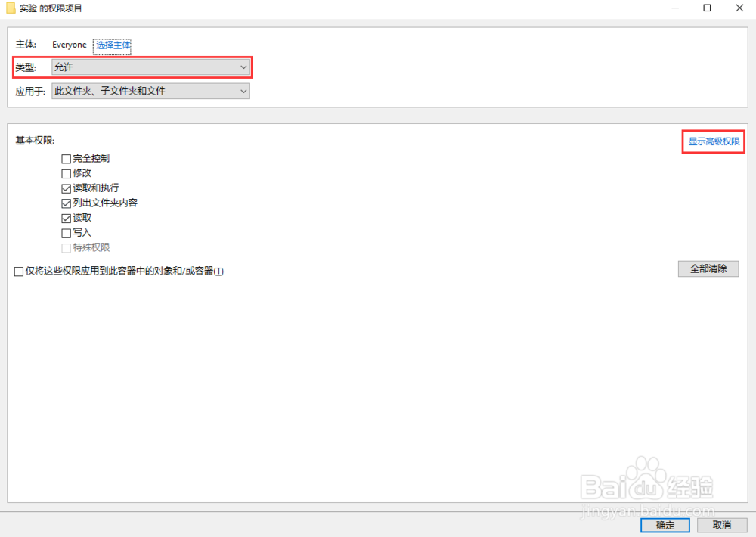The image size is (756, 537).
Task: Tick the 修改 permission checkbox
Action: click(66, 174)
